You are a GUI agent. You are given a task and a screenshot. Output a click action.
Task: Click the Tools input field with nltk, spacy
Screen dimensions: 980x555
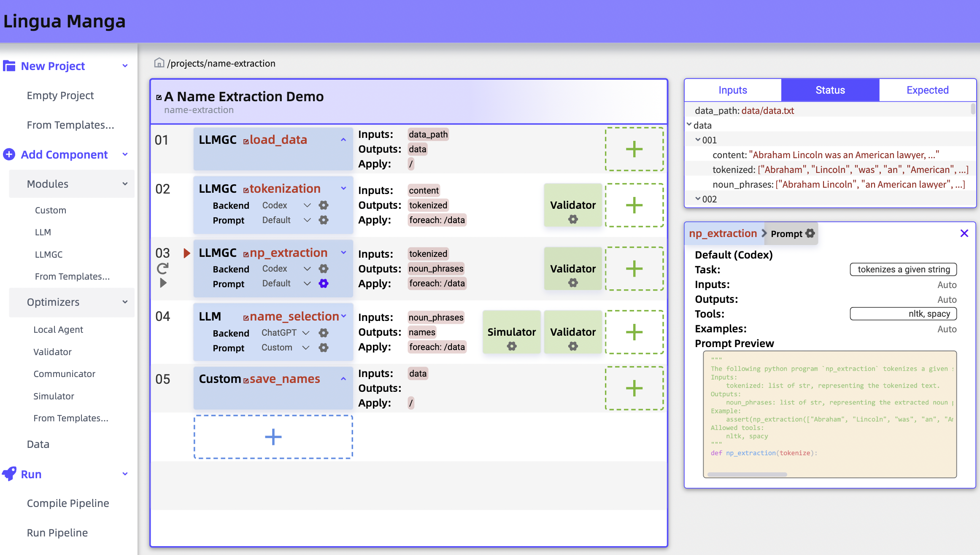click(x=903, y=314)
